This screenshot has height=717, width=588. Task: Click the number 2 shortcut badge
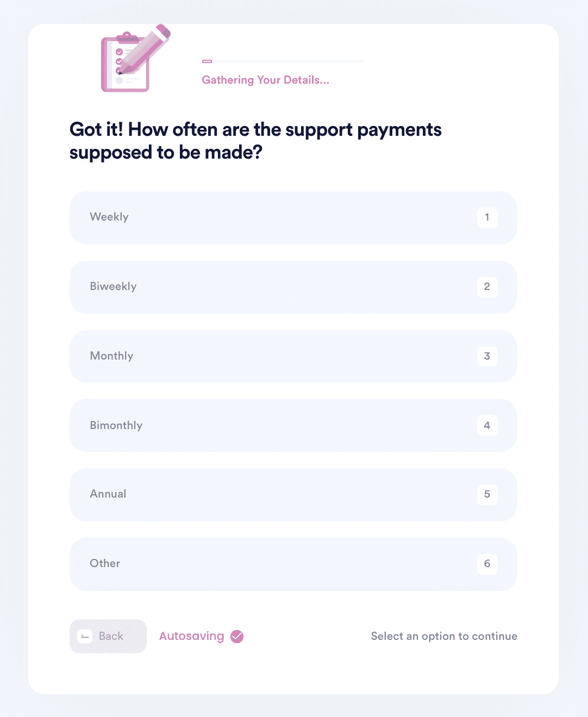pos(487,287)
